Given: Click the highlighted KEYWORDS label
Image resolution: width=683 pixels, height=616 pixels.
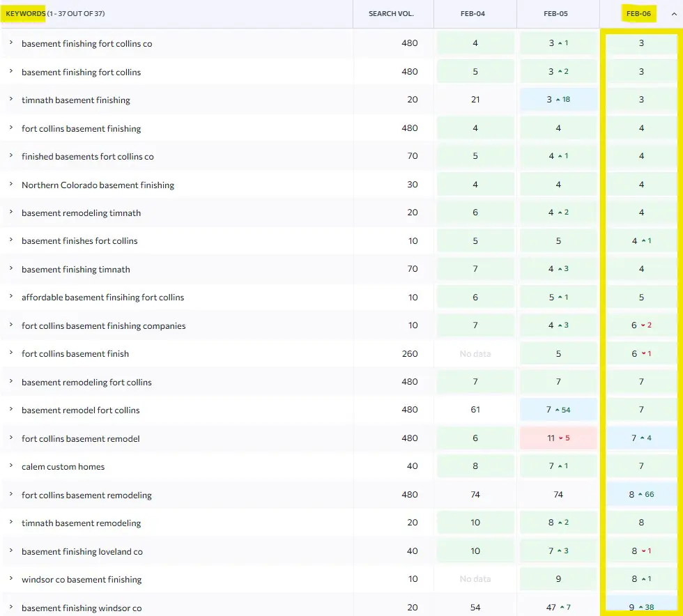Looking at the screenshot, I should point(24,13).
